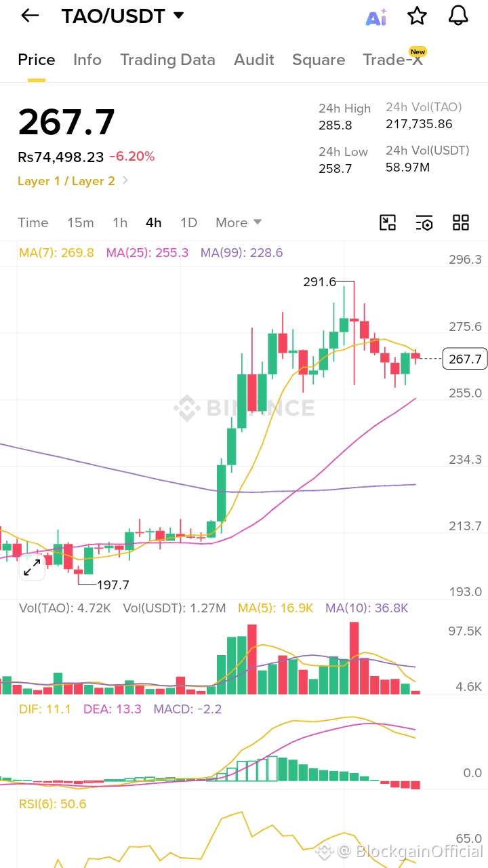Select the 4h chart interval
This screenshot has height=868, width=488.
(x=154, y=222)
